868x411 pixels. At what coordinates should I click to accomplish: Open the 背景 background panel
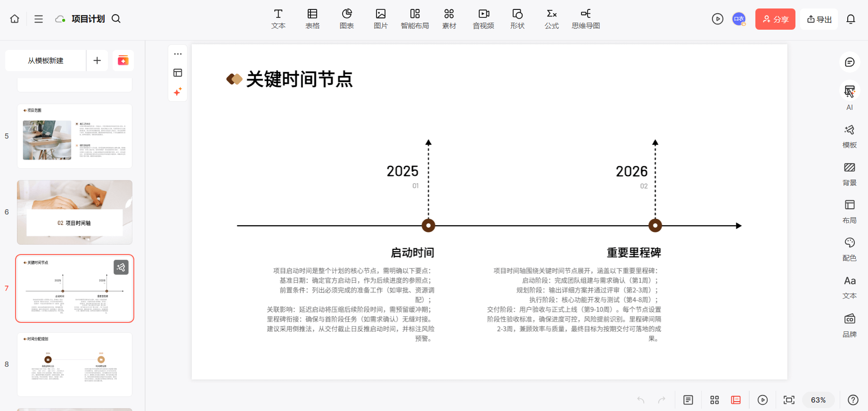(850, 174)
